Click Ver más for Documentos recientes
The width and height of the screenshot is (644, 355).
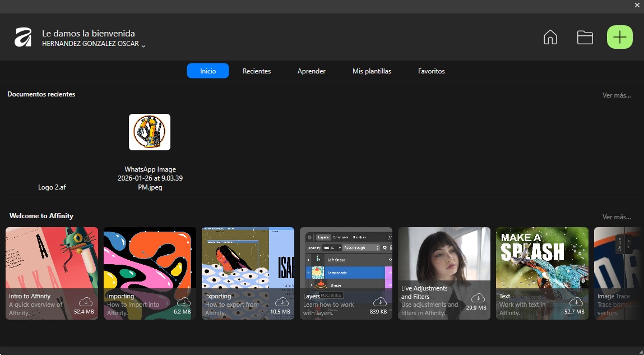[617, 95]
